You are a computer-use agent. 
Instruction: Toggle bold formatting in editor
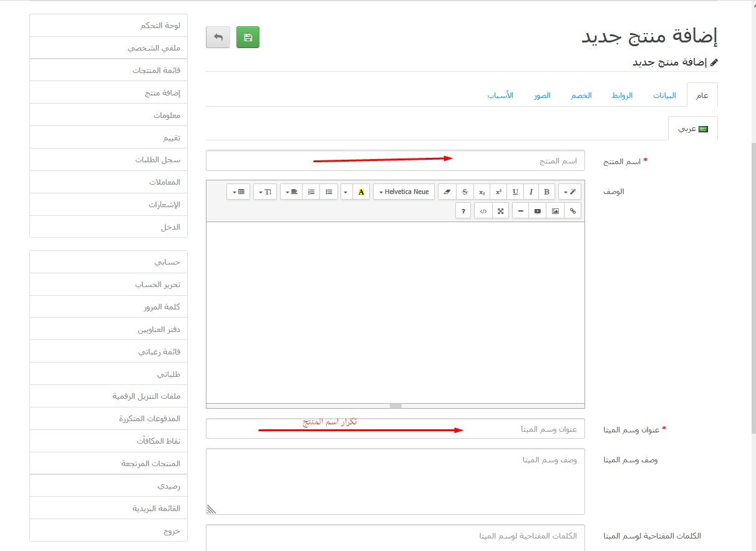[x=547, y=192]
